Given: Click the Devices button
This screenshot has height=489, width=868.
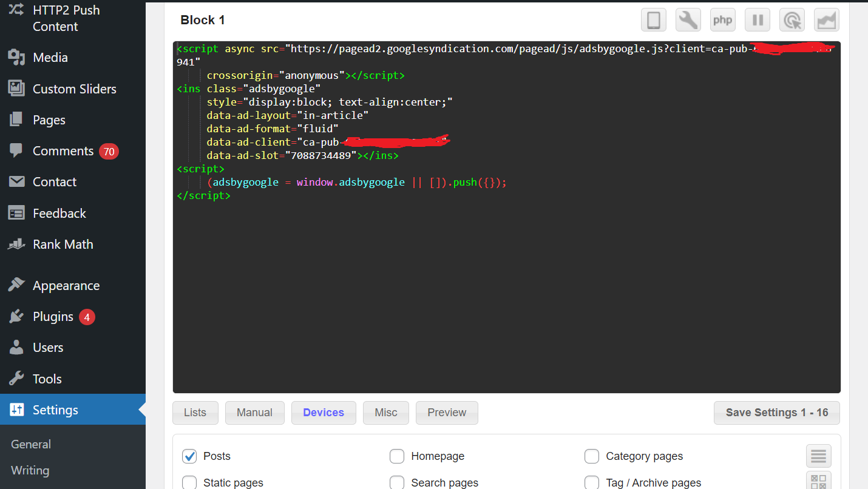Looking at the screenshot, I should (x=324, y=413).
